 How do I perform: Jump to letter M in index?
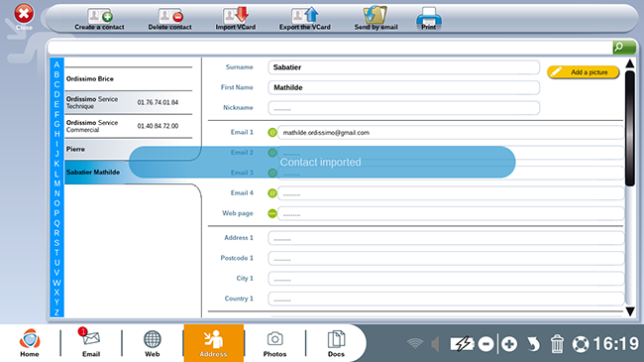coord(56,183)
